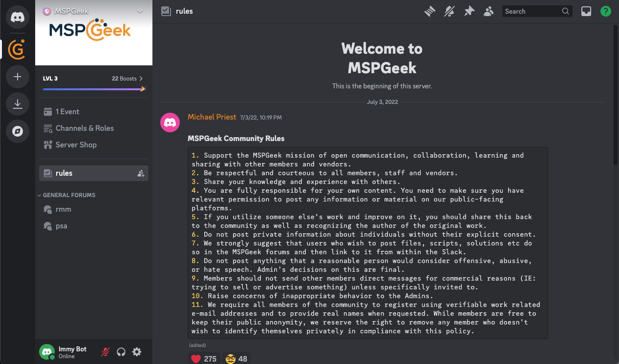
Task: Open the 1 Event item
Action: coord(94,112)
